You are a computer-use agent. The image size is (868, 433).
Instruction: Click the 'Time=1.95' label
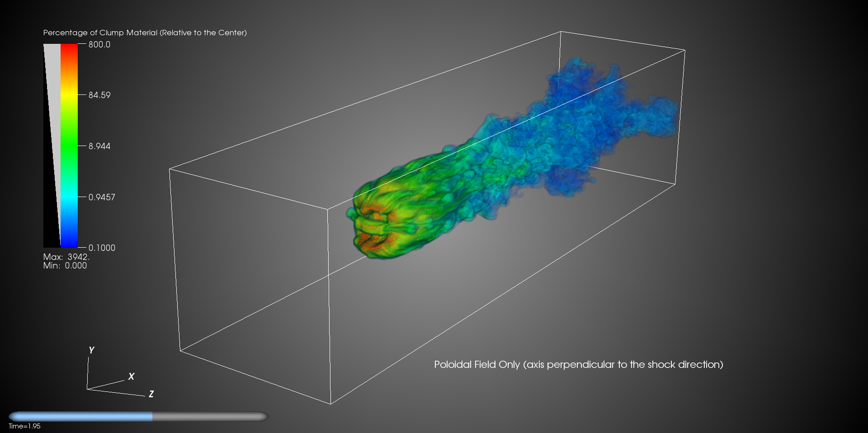click(24, 426)
